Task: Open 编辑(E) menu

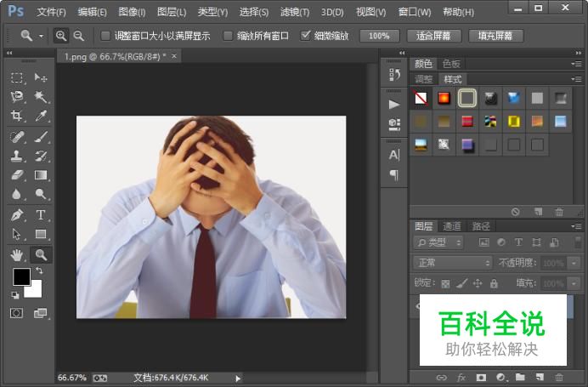Action: point(93,12)
